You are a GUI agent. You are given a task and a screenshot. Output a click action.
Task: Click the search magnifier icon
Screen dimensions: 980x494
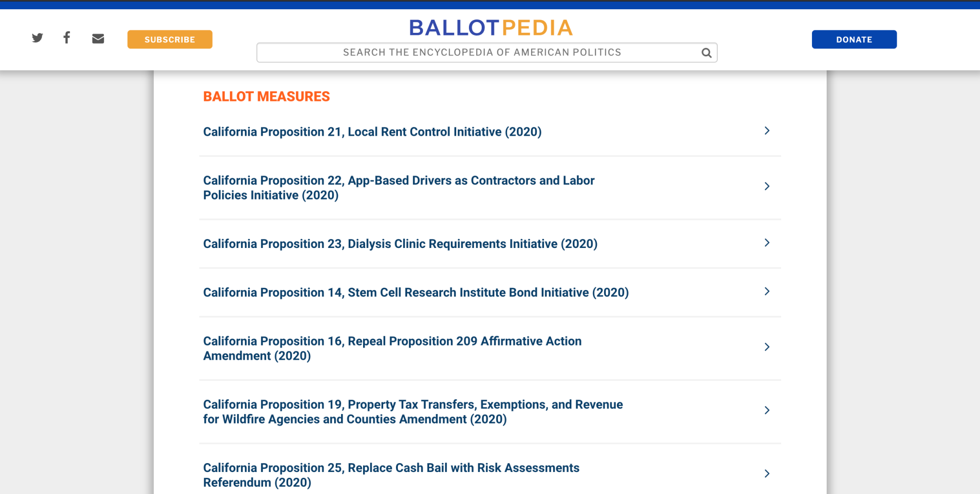[x=706, y=53]
